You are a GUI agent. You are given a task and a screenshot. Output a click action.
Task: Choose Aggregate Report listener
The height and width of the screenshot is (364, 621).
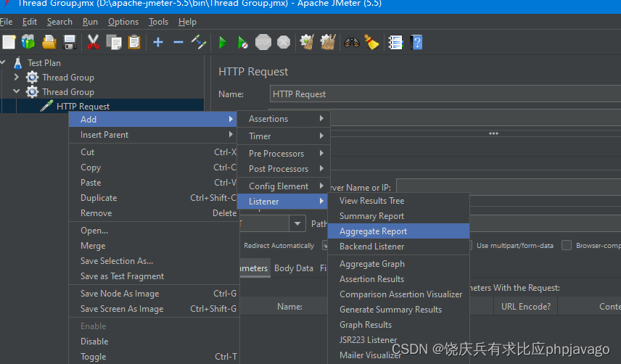tap(398, 231)
